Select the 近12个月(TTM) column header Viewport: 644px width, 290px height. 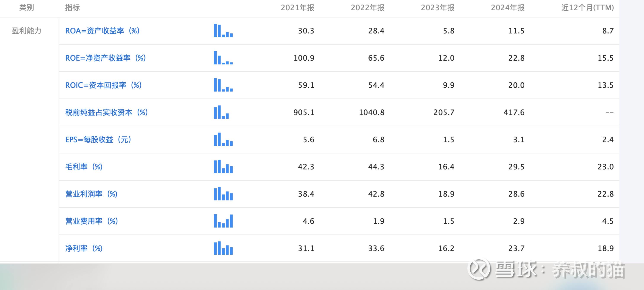coord(587,8)
